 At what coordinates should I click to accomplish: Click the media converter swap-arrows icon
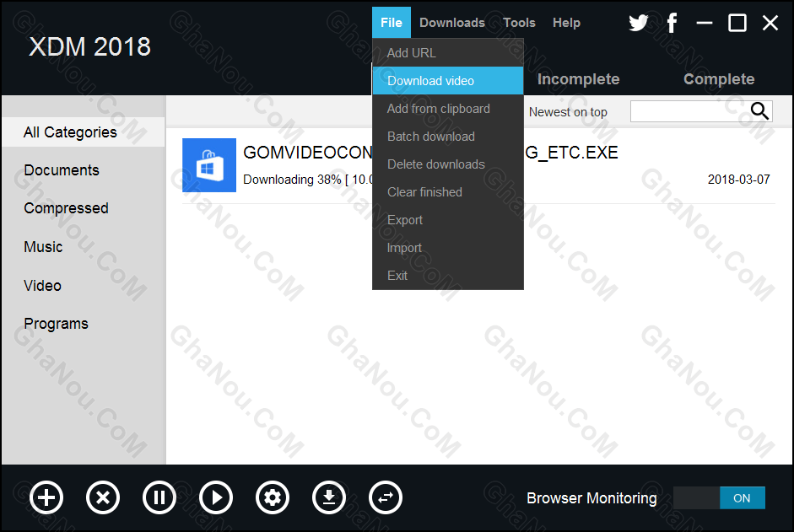pos(386,498)
